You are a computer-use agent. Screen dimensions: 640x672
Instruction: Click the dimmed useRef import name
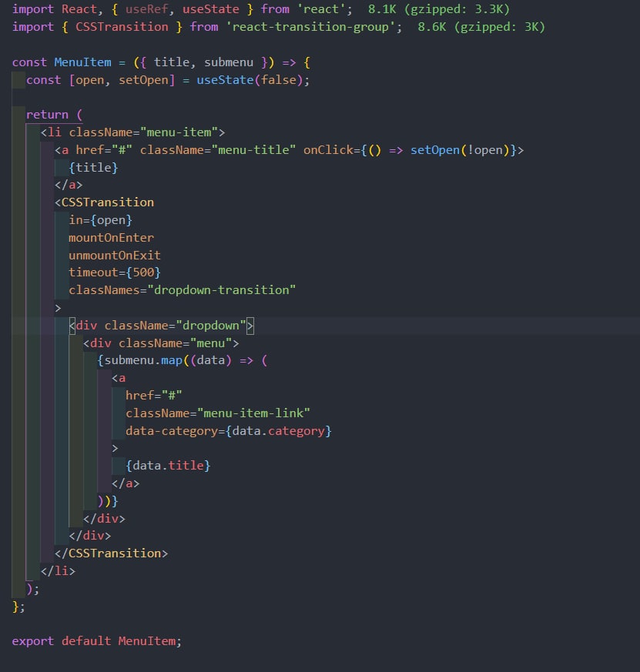(146, 9)
